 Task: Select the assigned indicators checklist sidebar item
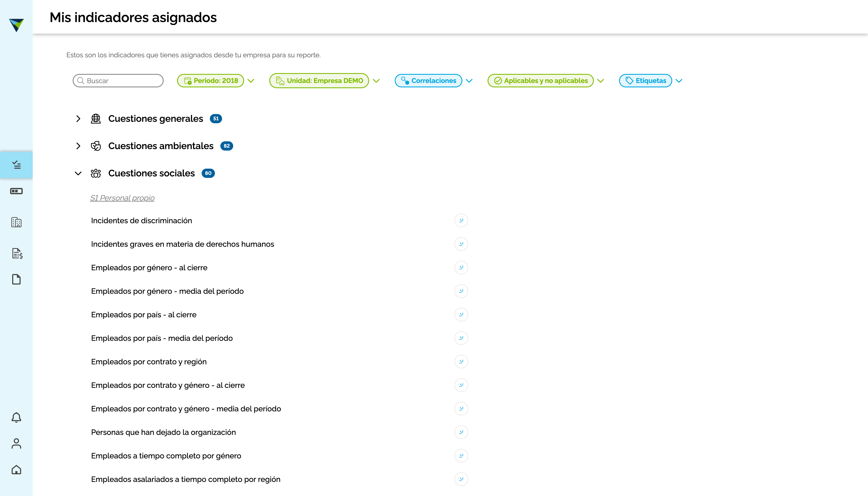pyautogui.click(x=16, y=165)
